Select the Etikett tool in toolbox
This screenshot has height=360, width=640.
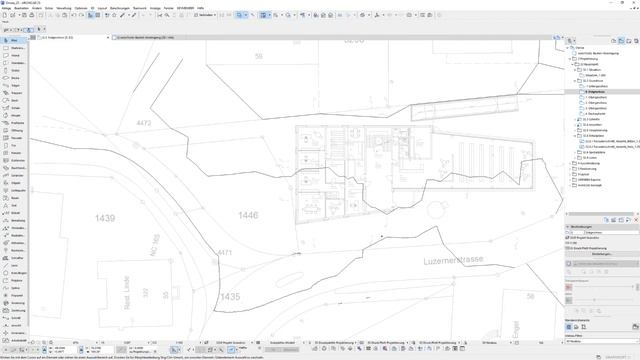click(13, 213)
